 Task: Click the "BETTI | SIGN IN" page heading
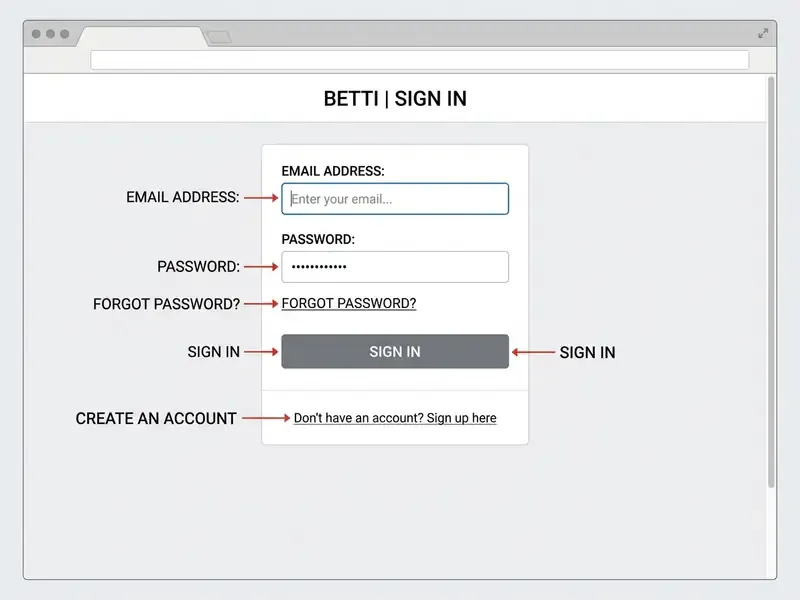395,98
